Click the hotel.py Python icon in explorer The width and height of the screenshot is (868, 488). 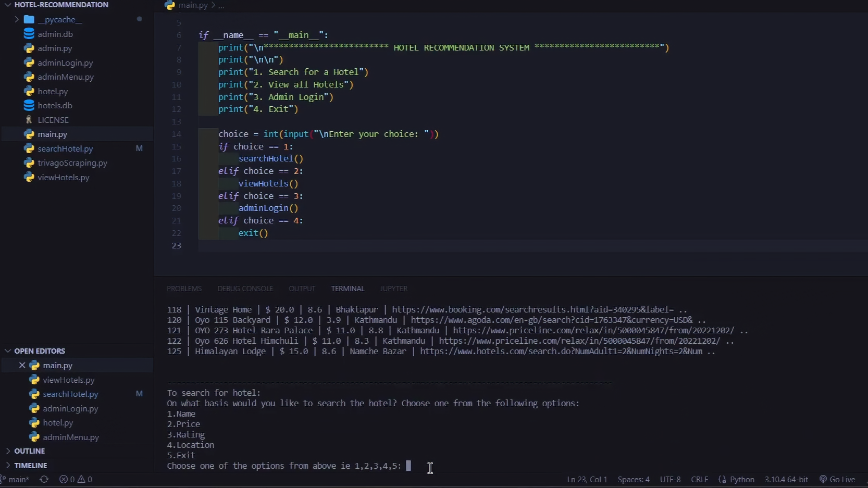point(29,91)
